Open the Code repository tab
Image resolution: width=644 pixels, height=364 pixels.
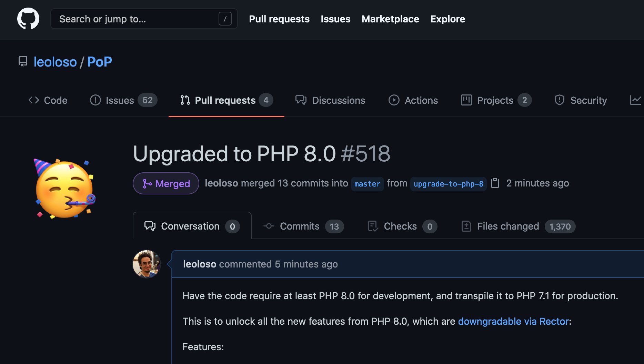pyautogui.click(x=48, y=100)
